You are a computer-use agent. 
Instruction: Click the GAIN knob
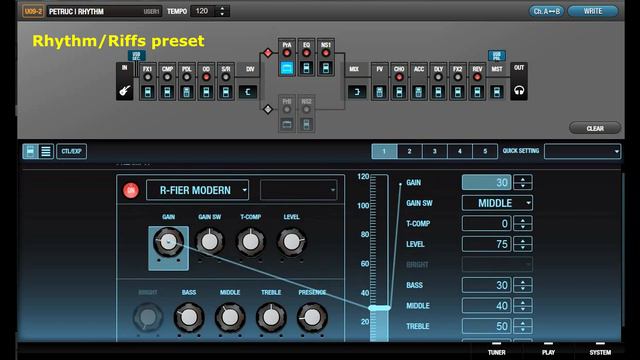tap(168, 242)
